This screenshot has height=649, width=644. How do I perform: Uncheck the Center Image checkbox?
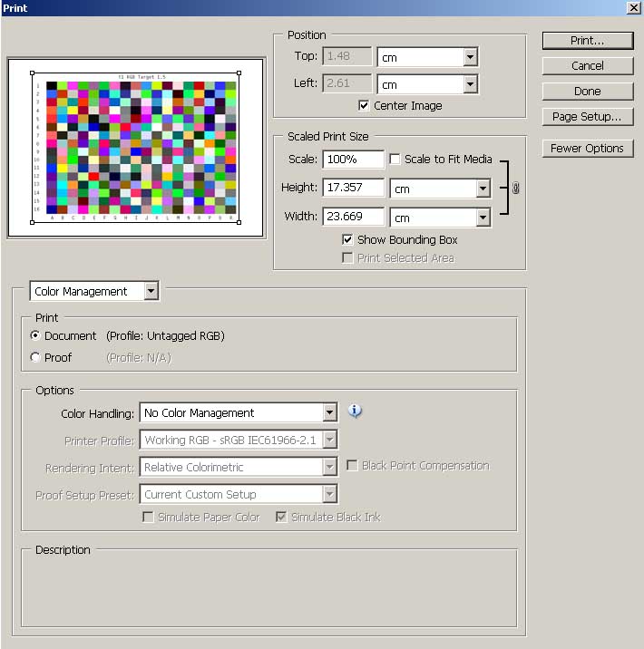pos(363,105)
